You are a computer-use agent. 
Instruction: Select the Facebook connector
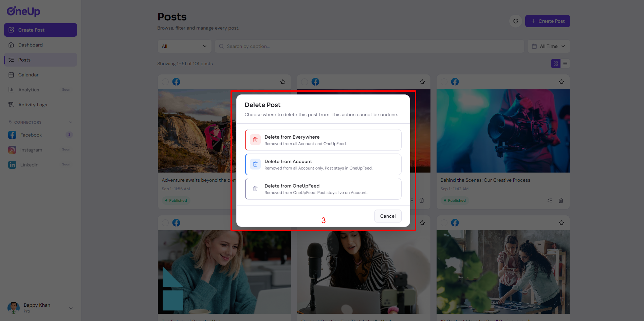40,135
